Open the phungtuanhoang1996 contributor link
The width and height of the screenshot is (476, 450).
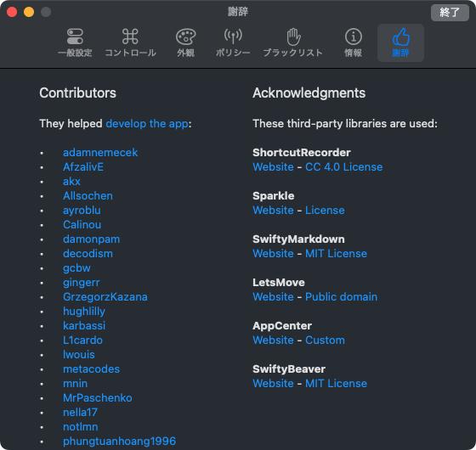pos(119,441)
